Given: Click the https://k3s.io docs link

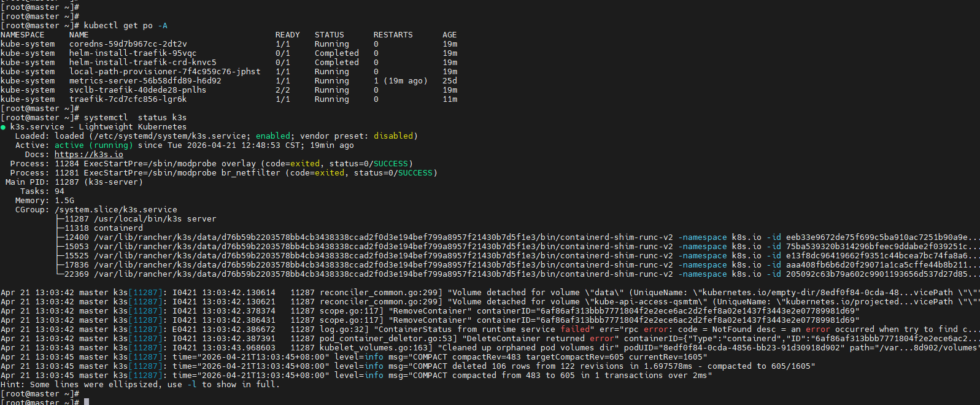Looking at the screenshot, I should coord(89,155).
